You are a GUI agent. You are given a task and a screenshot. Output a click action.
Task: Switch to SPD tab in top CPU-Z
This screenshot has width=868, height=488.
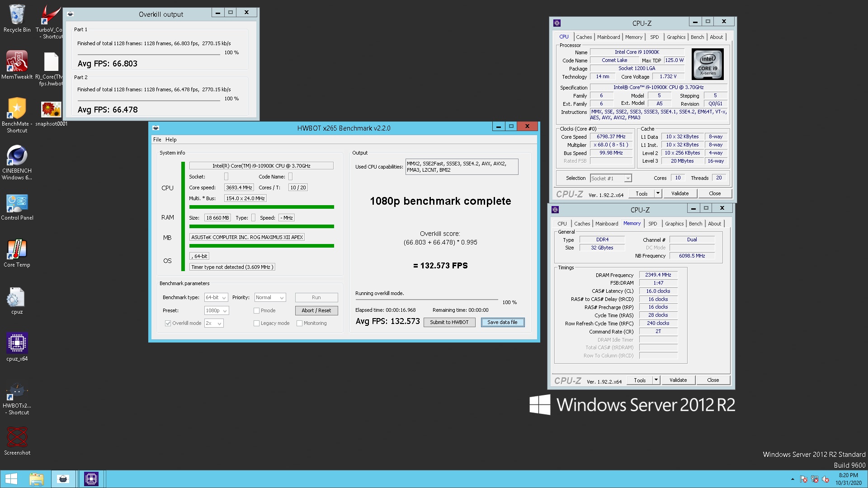click(654, 37)
